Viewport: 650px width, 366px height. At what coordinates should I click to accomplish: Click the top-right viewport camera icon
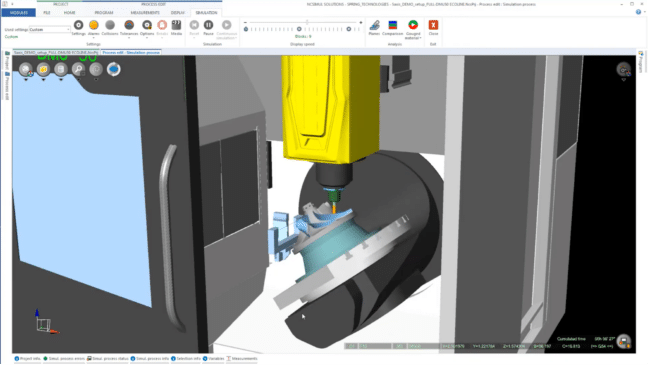click(x=623, y=69)
